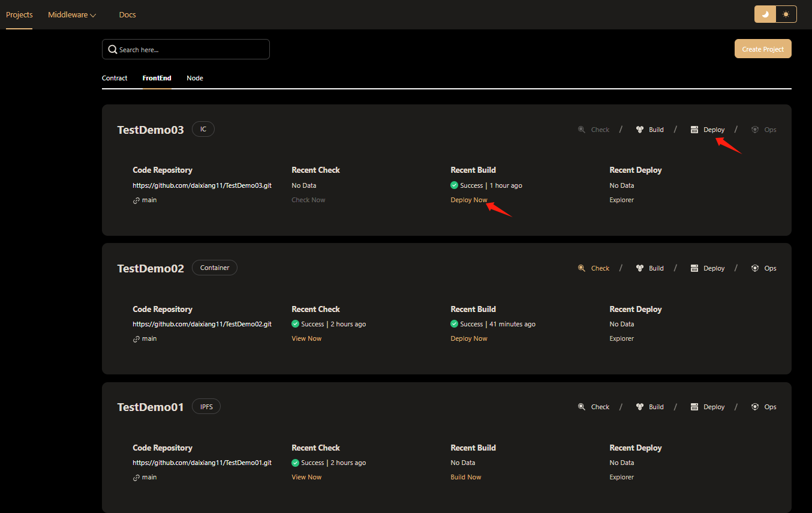
Task: Click Build Now under TestDemo01
Action: [x=466, y=477]
